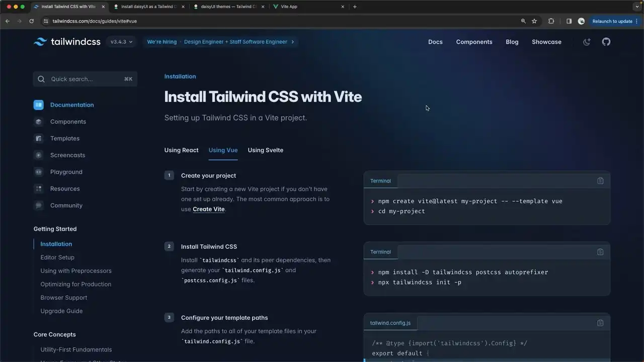Click the Components sidebar cube icon
The width and height of the screenshot is (644, 362).
click(x=39, y=122)
